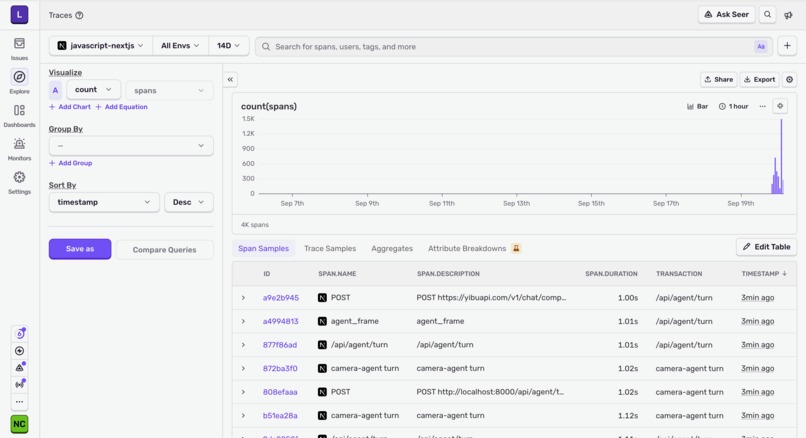The image size is (806, 438).
Task: Click the Traces help question icon
Action: pyautogui.click(x=79, y=15)
